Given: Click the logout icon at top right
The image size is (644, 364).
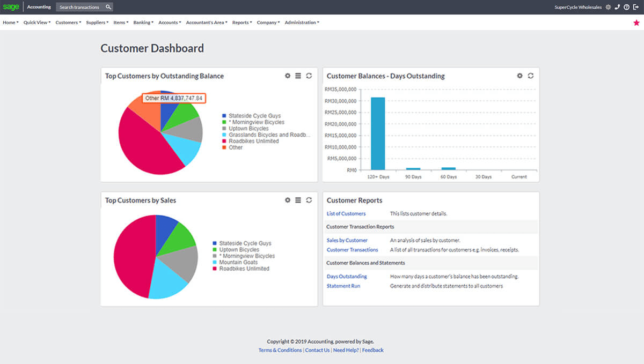Looking at the screenshot, I should click(636, 8).
